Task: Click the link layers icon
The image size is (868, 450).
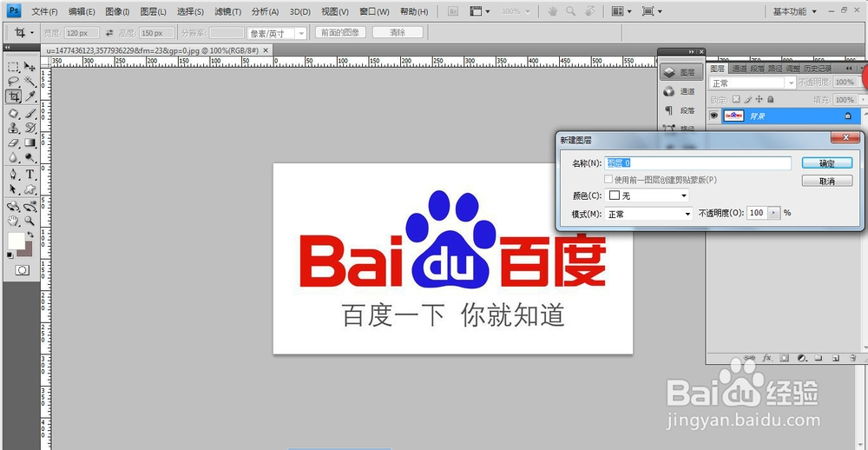Action: click(x=750, y=358)
